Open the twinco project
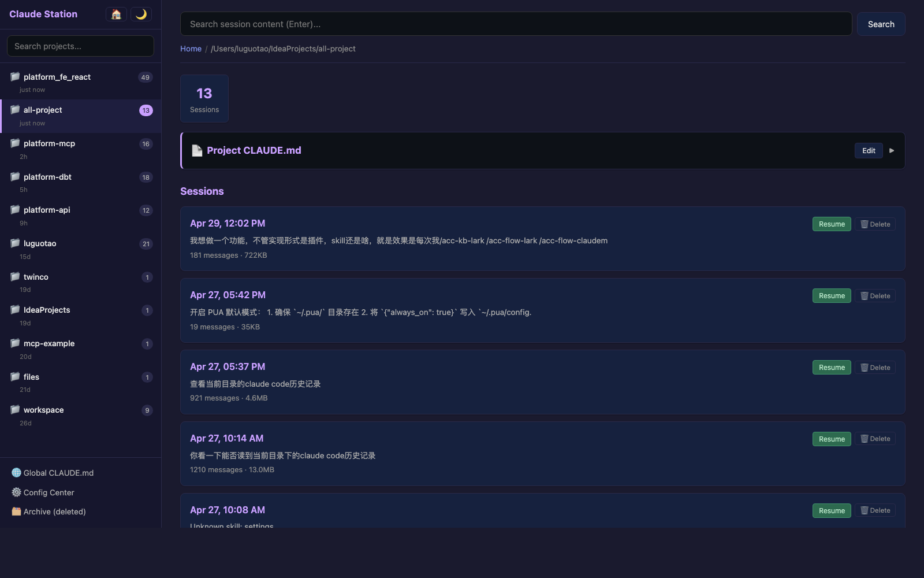924x578 pixels. click(80, 283)
